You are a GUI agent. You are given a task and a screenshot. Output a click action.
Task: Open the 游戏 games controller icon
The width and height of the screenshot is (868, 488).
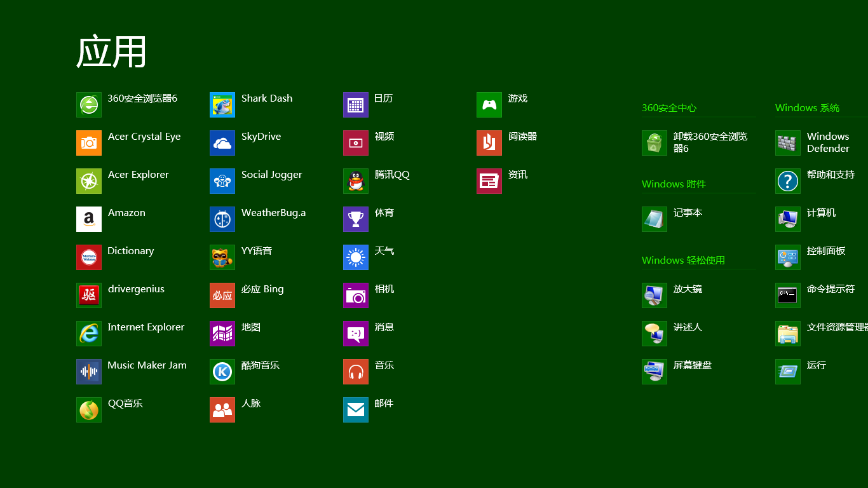[x=489, y=105]
